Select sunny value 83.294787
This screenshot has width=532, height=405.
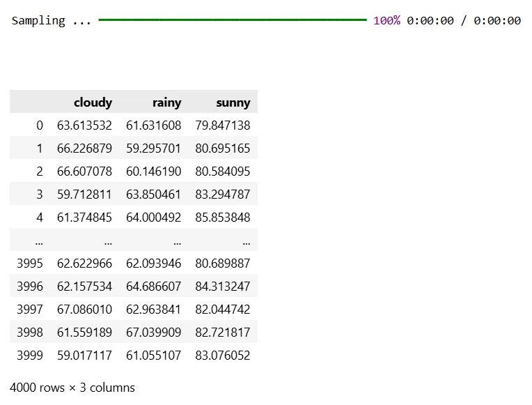click(x=223, y=194)
